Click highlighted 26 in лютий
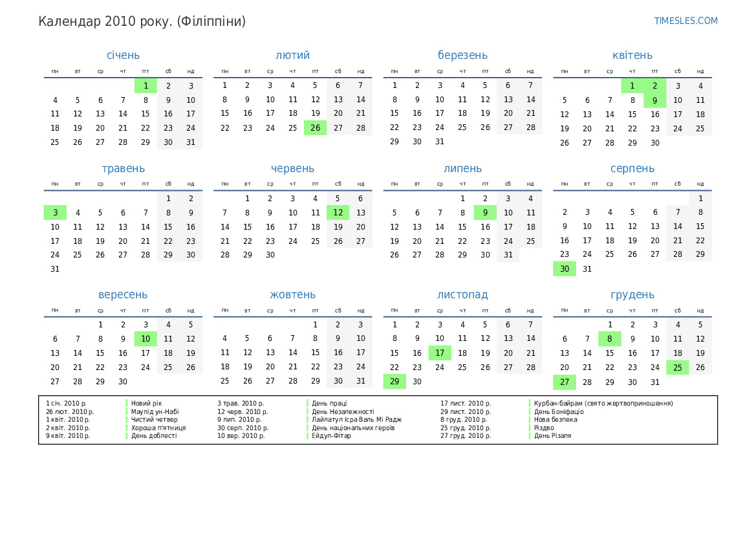 coord(315,128)
